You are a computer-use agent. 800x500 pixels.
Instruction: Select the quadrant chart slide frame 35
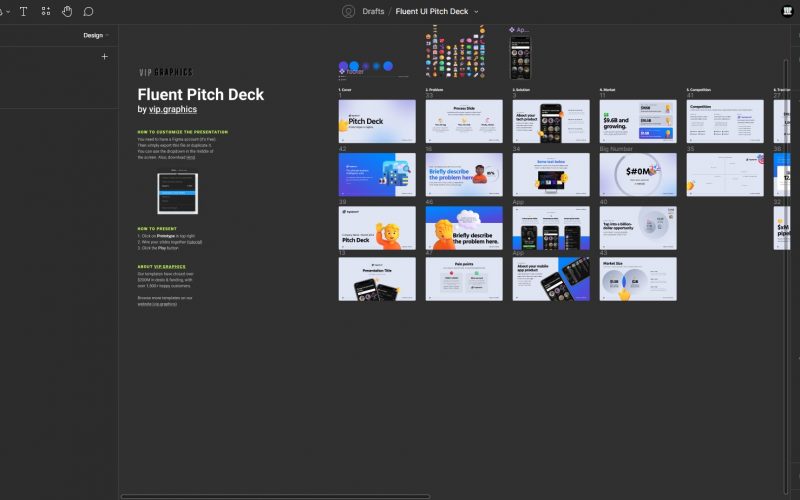click(725, 174)
